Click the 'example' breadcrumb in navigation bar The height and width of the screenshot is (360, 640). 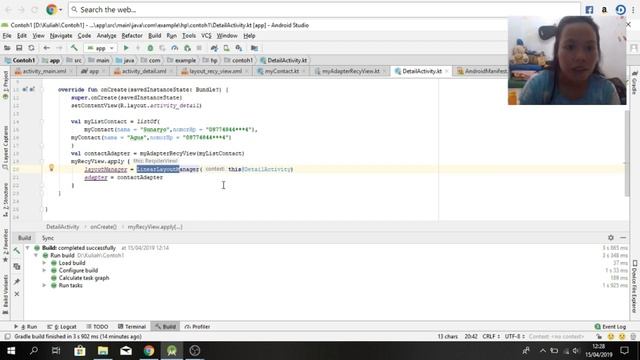[182, 60]
